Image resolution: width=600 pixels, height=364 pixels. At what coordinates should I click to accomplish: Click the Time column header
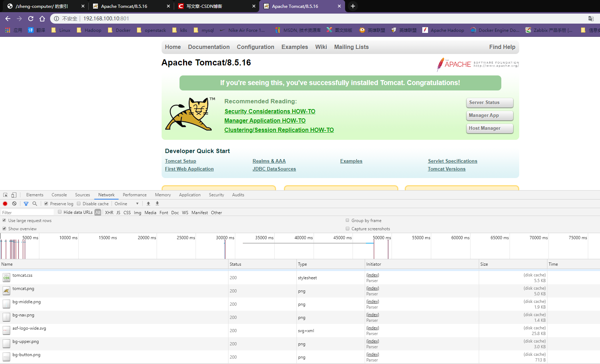pos(574,264)
